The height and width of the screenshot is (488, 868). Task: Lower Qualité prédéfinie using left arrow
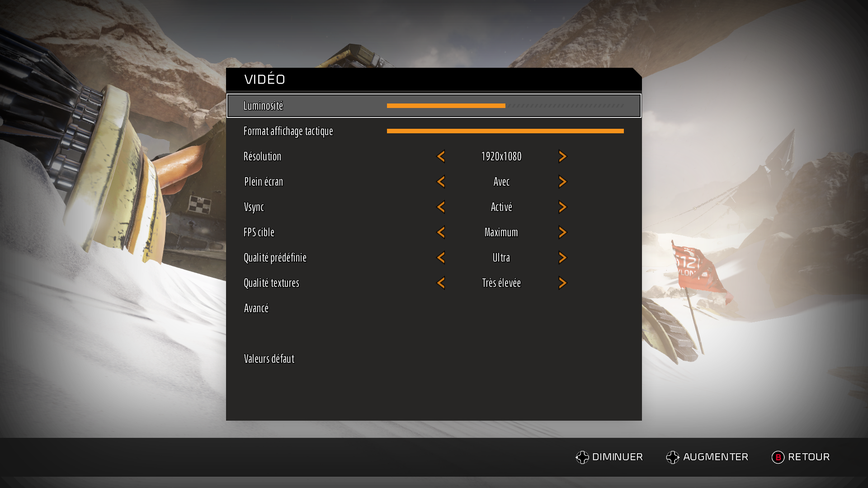click(441, 258)
